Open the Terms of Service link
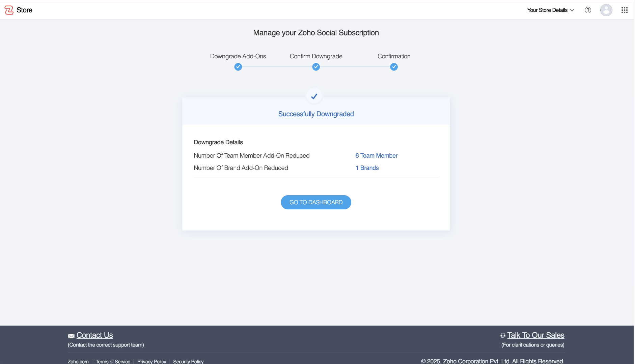The width and height of the screenshot is (635, 364). click(113, 361)
